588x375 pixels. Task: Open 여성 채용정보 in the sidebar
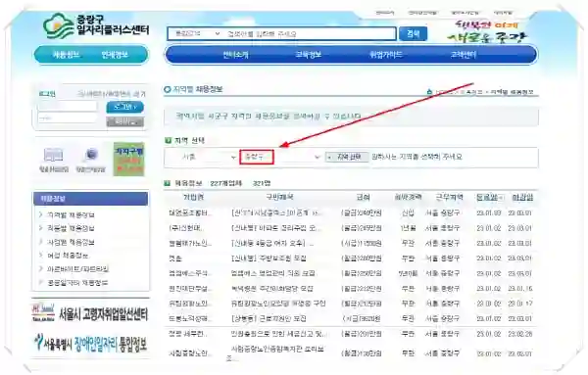(68, 256)
